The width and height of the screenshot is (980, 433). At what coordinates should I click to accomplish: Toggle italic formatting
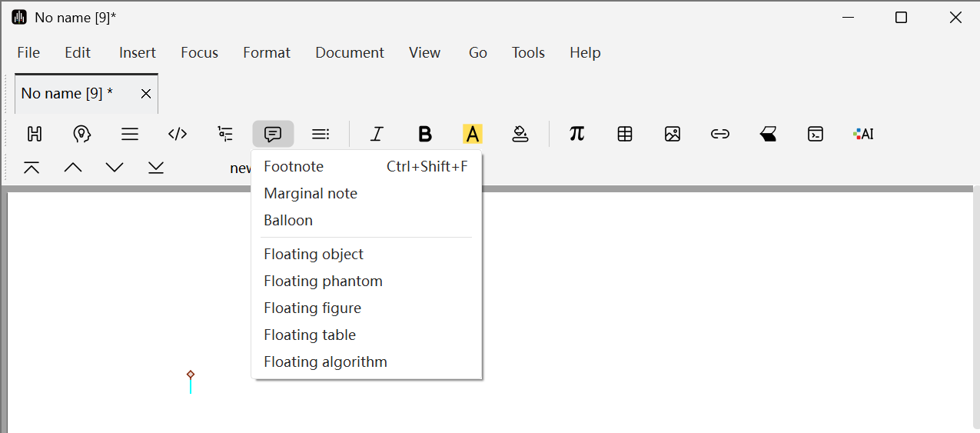tap(377, 134)
